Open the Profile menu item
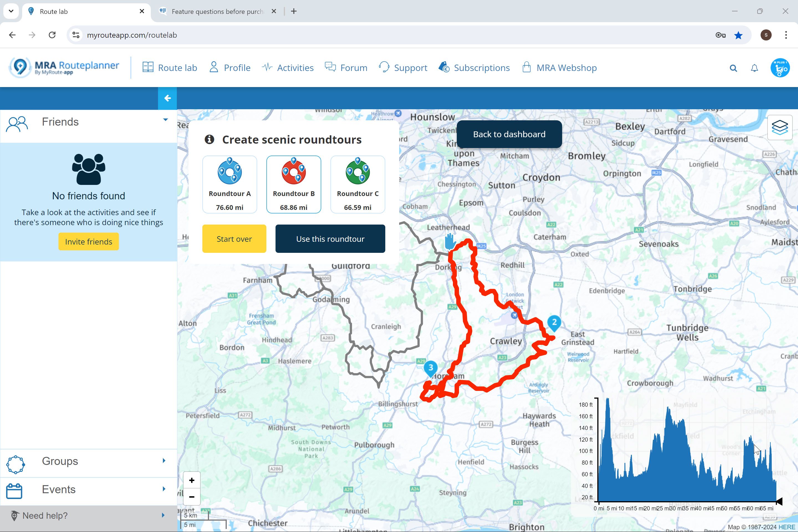 pyautogui.click(x=230, y=68)
